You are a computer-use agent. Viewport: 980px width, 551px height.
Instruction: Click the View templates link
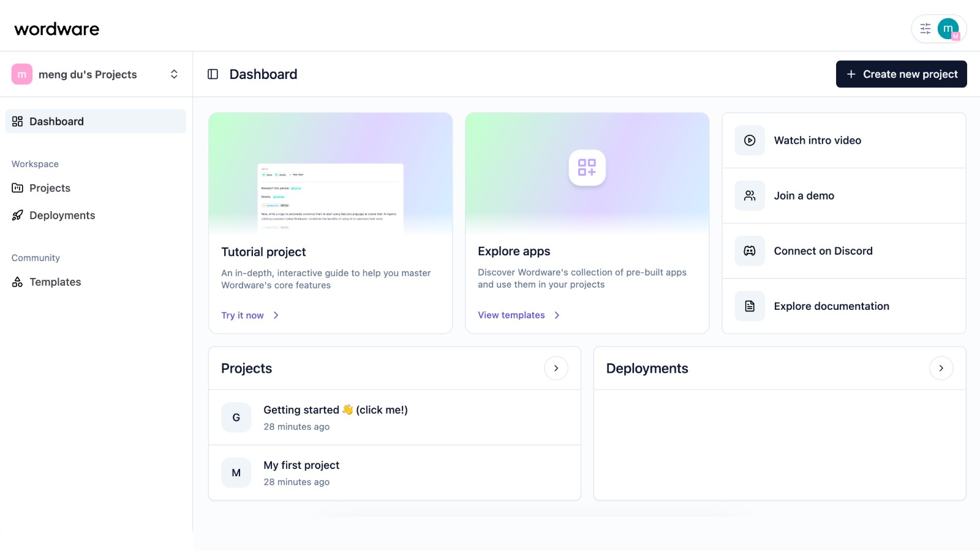pyautogui.click(x=511, y=315)
